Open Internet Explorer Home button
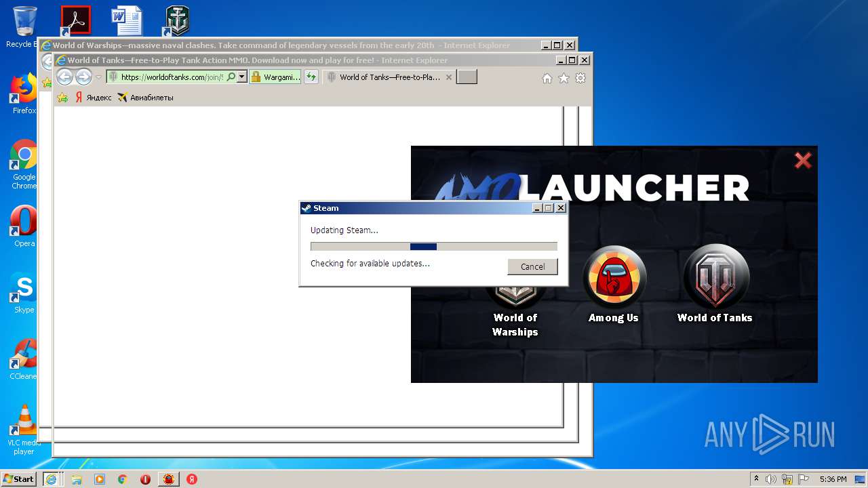Viewport: 868px width, 488px height. point(547,79)
